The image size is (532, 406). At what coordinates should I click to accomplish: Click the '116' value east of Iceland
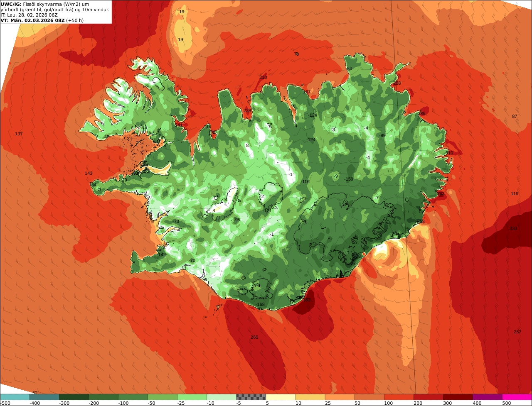[515, 193]
